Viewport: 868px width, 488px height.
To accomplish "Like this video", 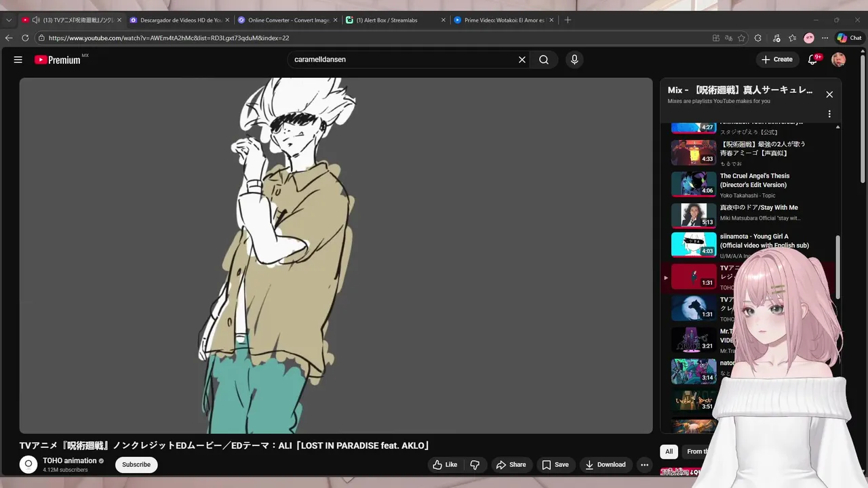I will coord(445,465).
